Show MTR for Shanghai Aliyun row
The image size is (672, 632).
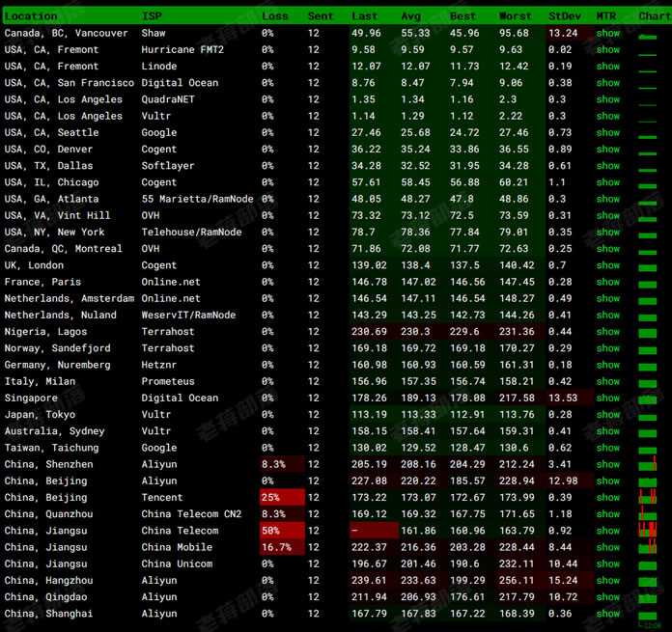pyautogui.click(x=607, y=614)
